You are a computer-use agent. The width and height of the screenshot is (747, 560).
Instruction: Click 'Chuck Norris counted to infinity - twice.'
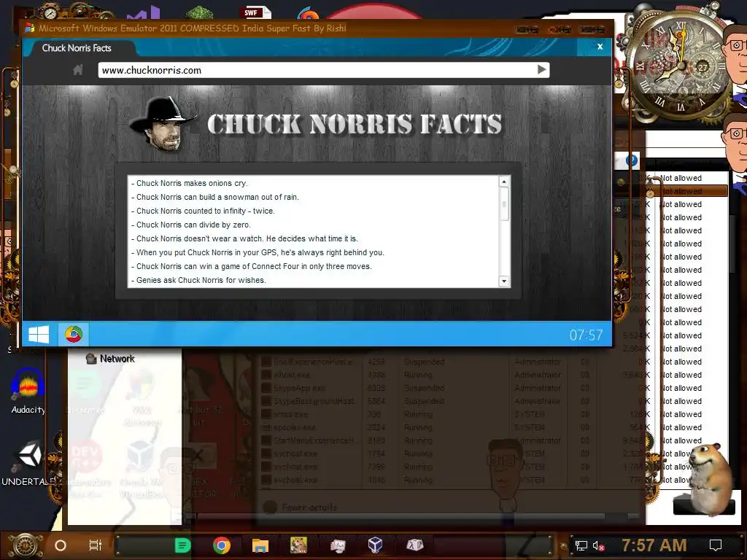coord(203,211)
